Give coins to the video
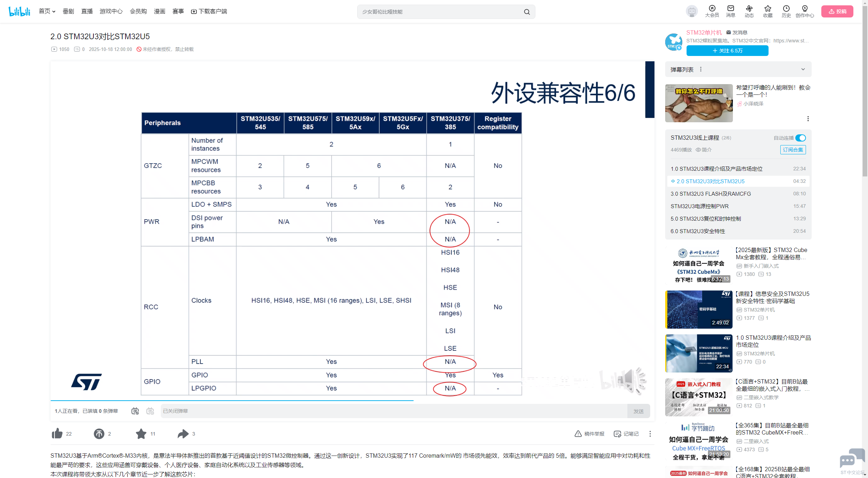Screen dimensions: 868x478 coord(99,434)
